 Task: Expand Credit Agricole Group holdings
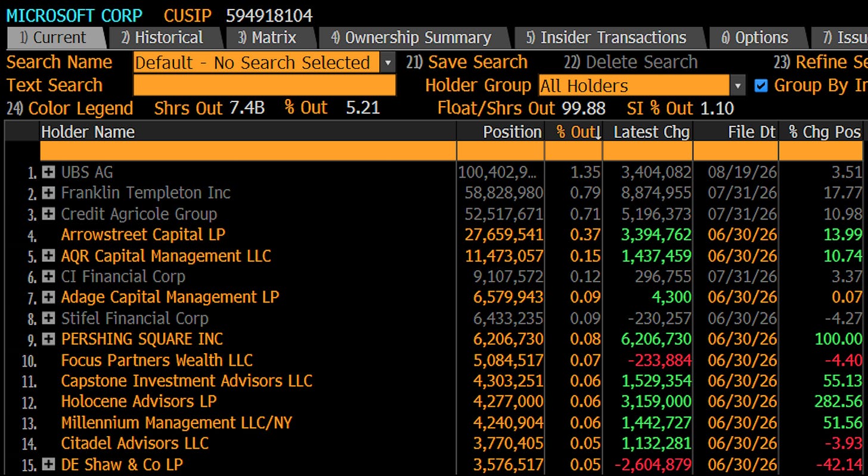tap(49, 214)
